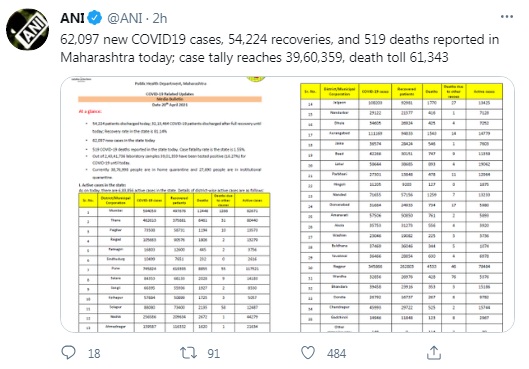This screenshot has width=529, height=369.
Task: Click the reply speech bubble icon
Action: [68, 352]
